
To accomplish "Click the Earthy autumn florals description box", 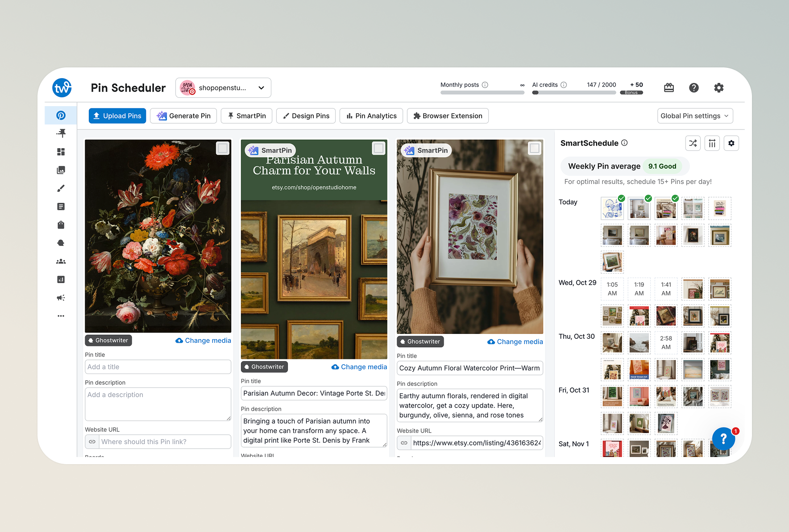I will pos(470,406).
